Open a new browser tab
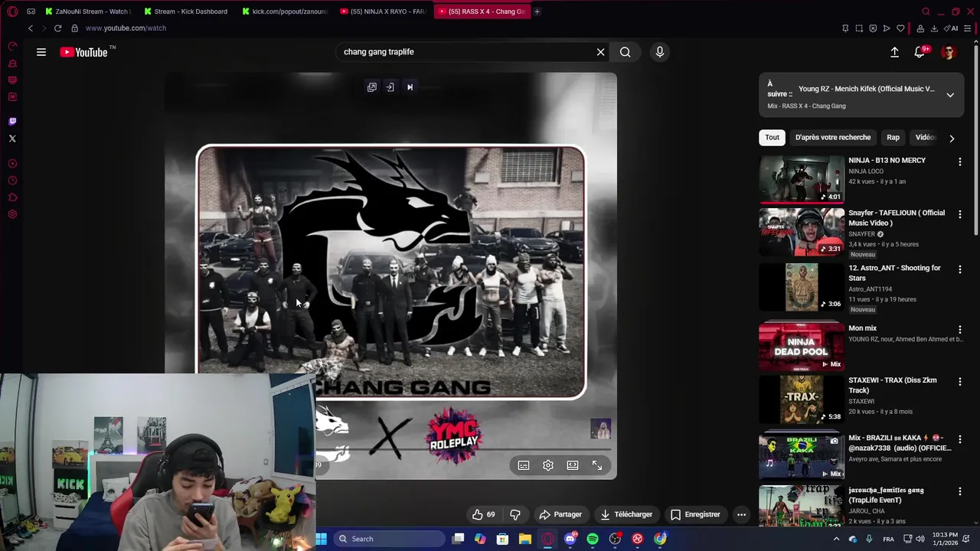Image resolution: width=980 pixels, height=551 pixels. (537, 11)
